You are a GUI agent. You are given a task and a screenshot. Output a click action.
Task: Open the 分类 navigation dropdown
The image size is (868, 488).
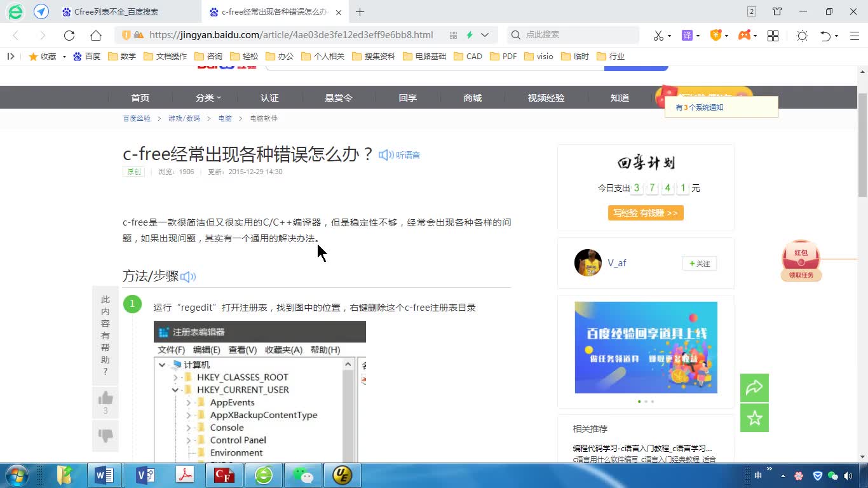coord(208,98)
